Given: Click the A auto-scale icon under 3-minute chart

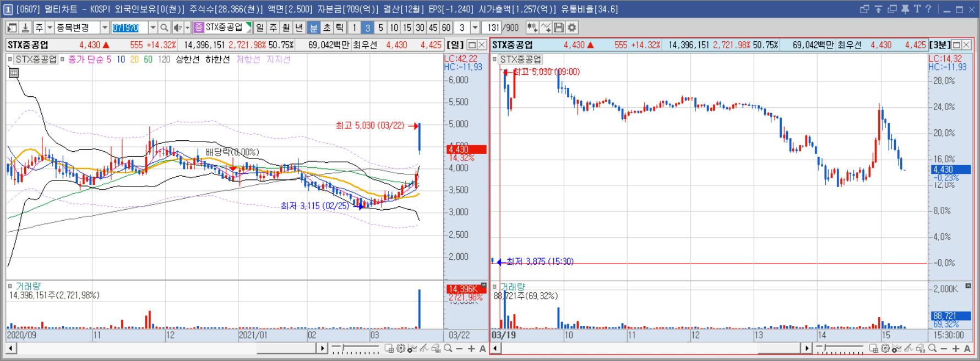Looking at the screenshot, I should pyautogui.click(x=967, y=348).
